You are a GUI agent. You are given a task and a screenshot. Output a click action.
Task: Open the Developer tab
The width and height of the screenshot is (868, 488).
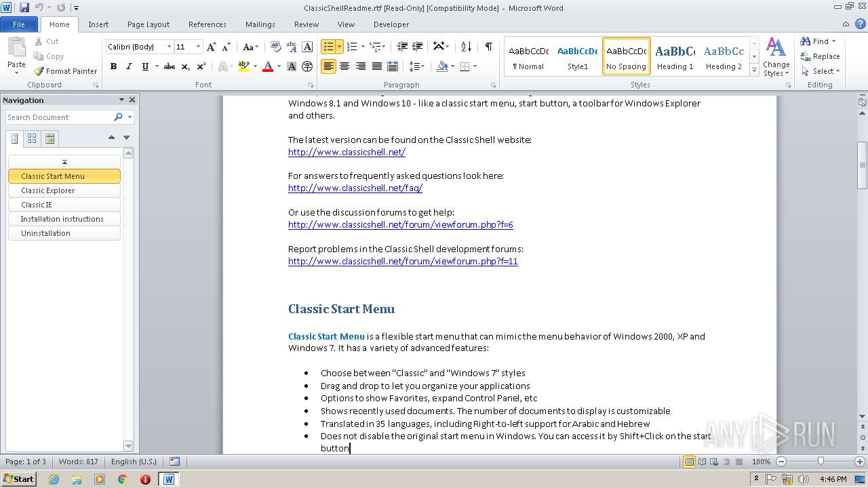click(391, 24)
